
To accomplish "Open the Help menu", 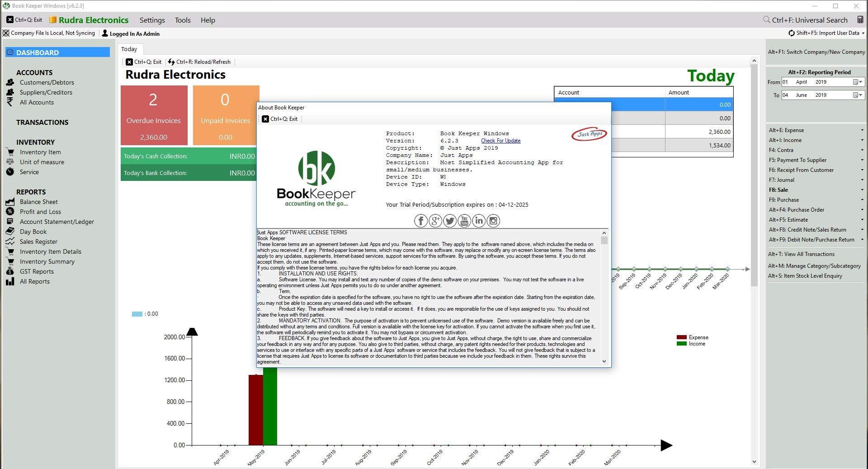I will point(208,20).
